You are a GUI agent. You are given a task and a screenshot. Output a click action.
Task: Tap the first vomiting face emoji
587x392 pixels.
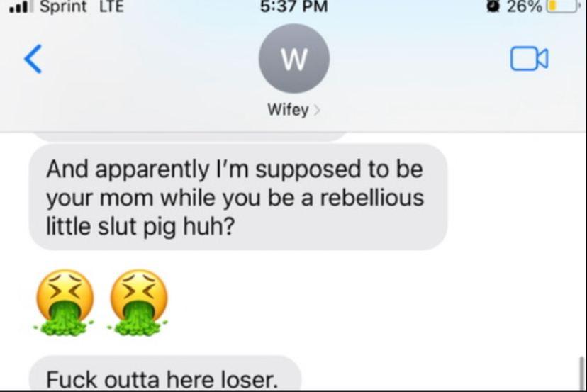65,303
